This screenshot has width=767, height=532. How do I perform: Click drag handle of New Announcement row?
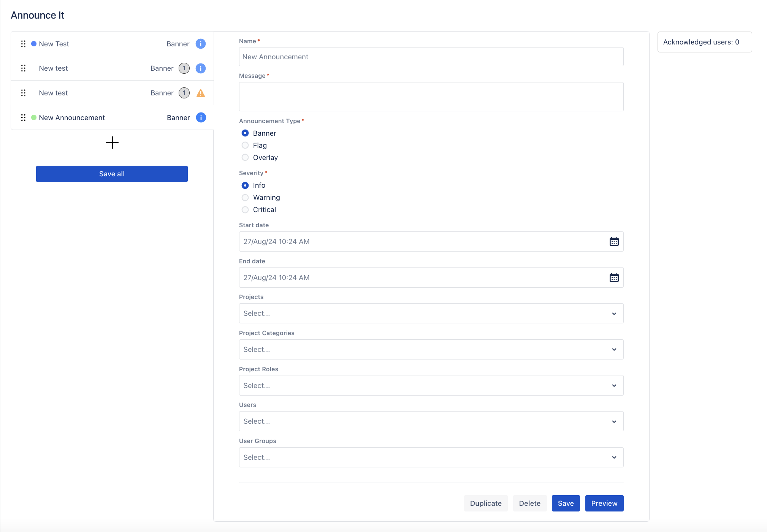pos(23,117)
